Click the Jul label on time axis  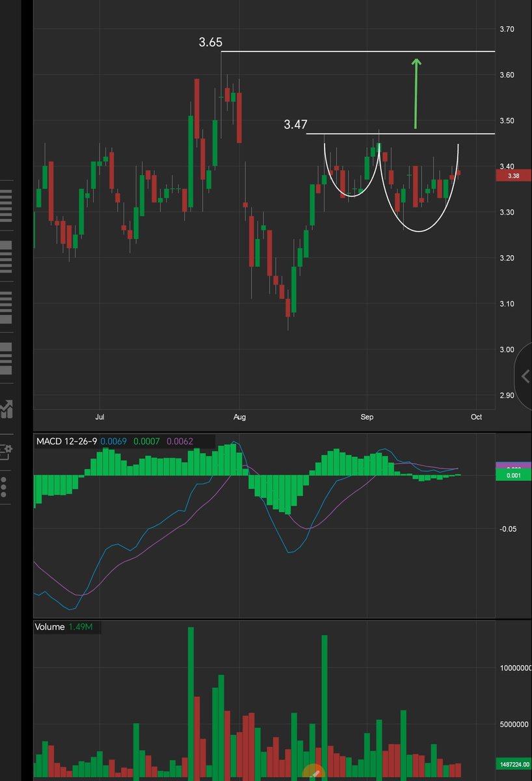pyautogui.click(x=100, y=417)
